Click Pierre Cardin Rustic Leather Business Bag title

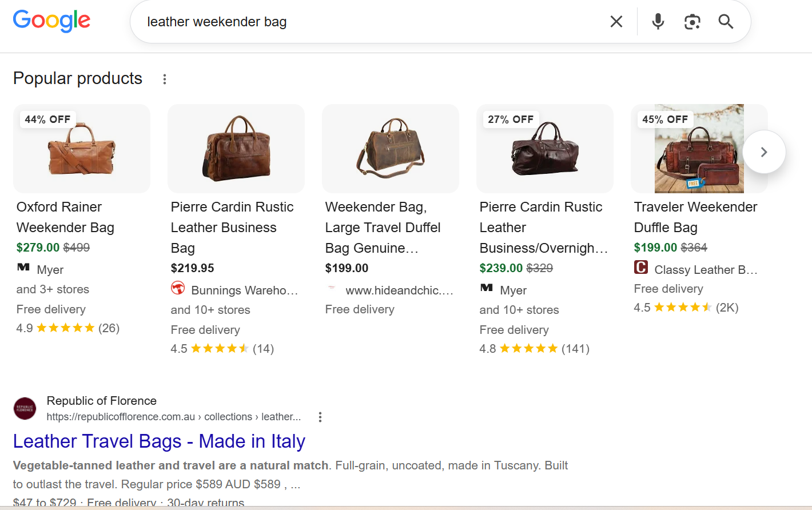[232, 228]
